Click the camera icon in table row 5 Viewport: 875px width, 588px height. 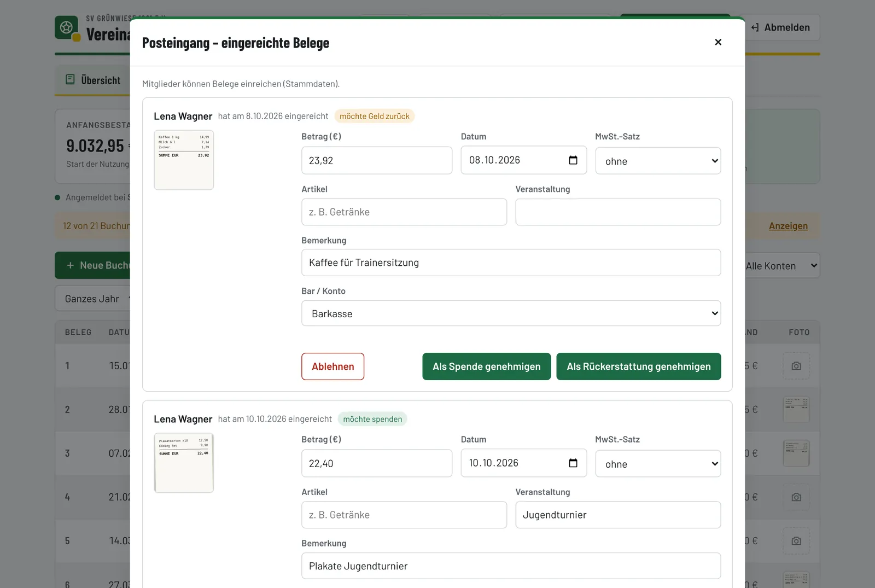[796, 541]
